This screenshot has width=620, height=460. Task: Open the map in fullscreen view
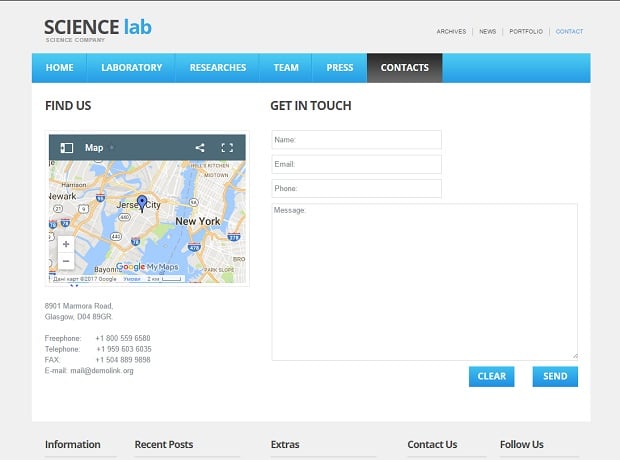point(227,148)
